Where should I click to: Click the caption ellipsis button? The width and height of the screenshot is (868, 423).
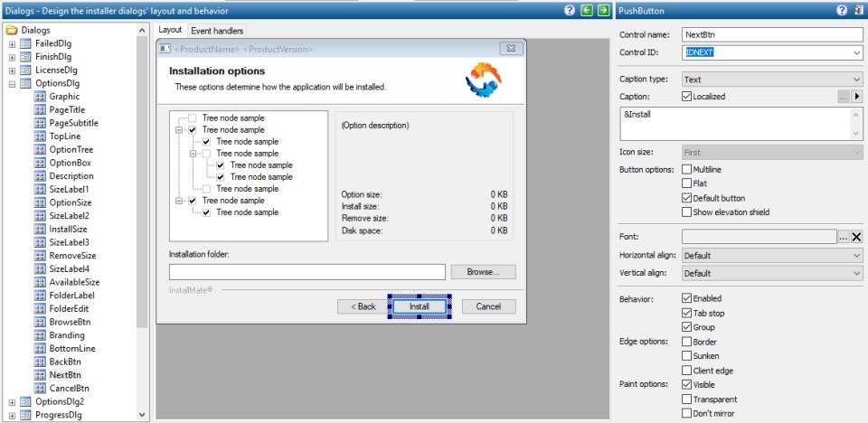pos(843,97)
